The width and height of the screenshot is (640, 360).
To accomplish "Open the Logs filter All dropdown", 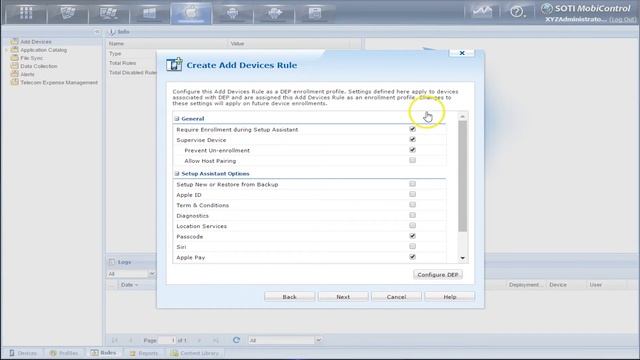I will click(151, 273).
